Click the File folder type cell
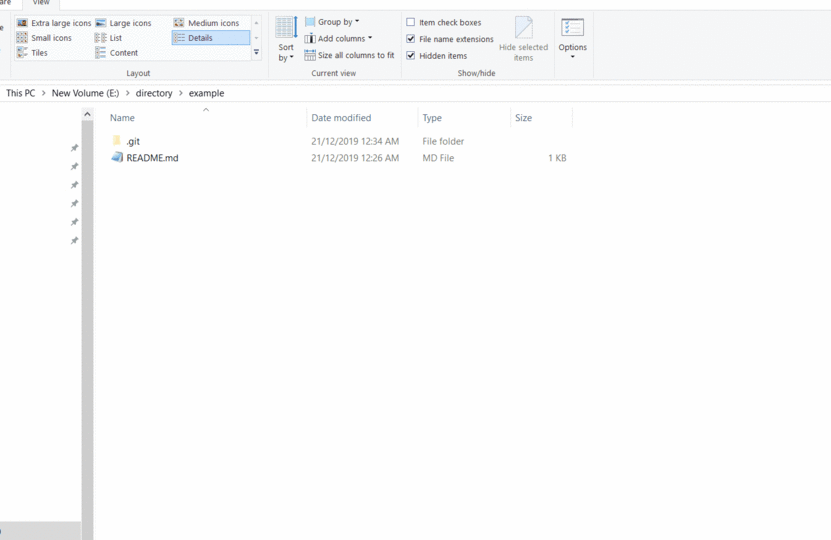Viewport: 831px width, 540px height. point(443,141)
